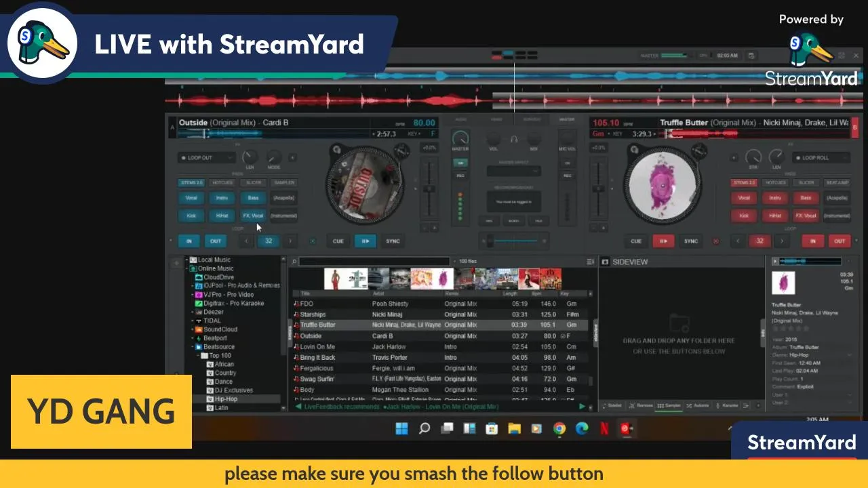
Task: Open Windows Start menu
Action: 401,428
